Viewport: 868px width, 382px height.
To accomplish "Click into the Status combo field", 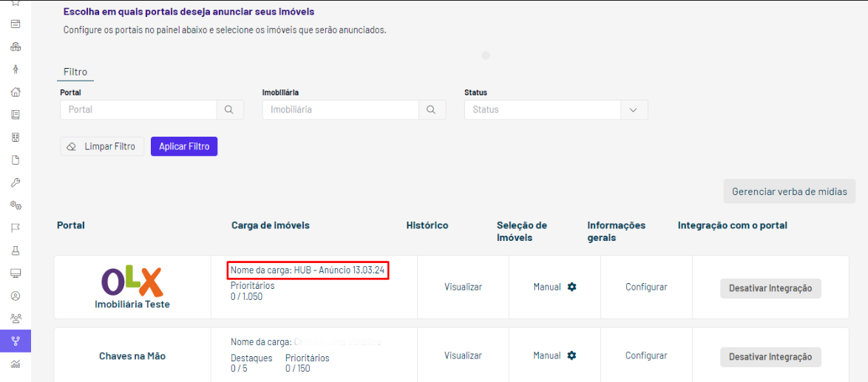I will click(x=543, y=109).
